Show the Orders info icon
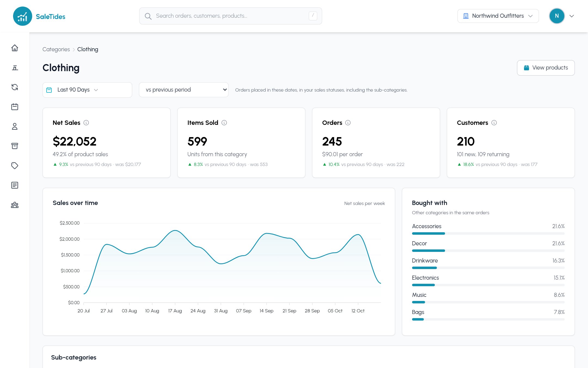 point(348,123)
